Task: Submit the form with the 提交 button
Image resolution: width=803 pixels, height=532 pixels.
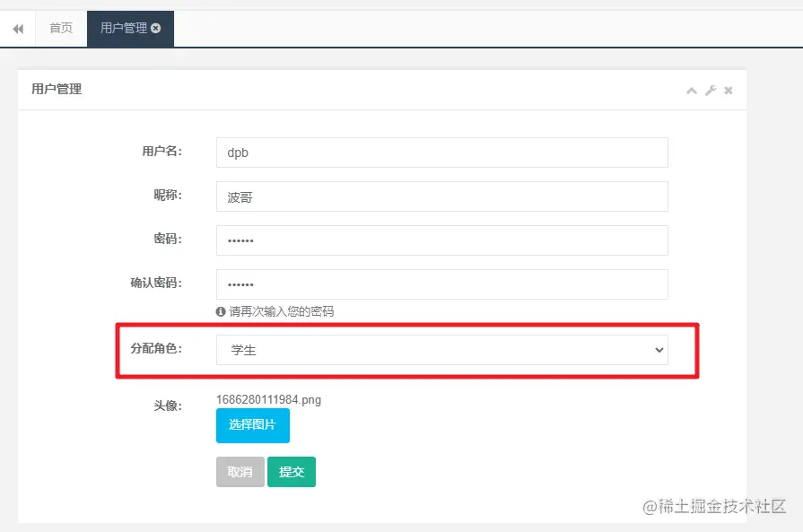Action: [292, 472]
